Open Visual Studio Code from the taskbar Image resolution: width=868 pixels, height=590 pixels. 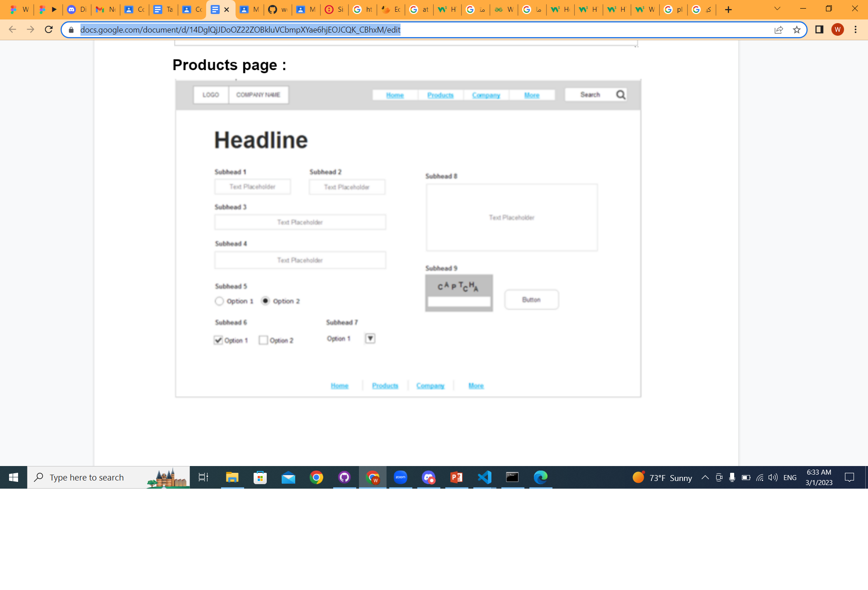(x=484, y=477)
